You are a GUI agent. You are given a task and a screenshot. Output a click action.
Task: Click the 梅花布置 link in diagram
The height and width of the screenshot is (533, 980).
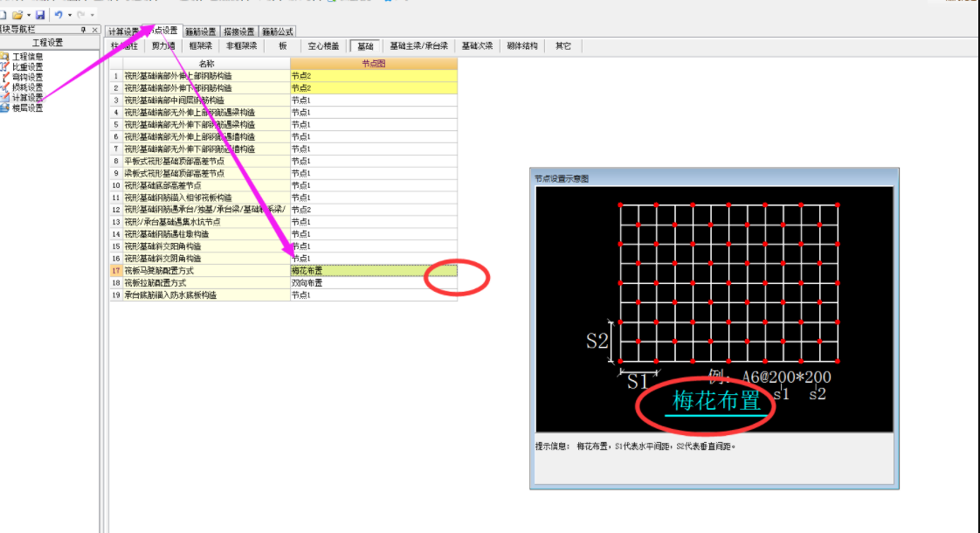click(716, 402)
